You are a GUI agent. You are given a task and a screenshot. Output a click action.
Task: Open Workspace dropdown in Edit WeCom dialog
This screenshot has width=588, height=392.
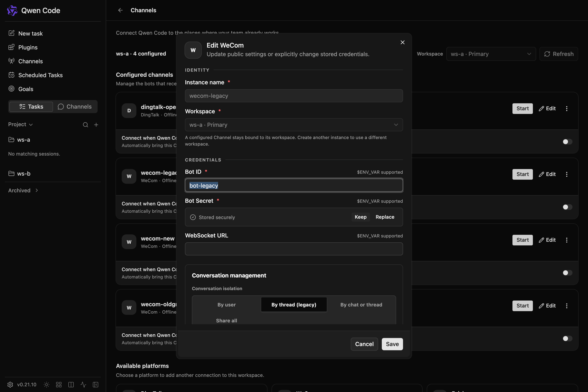tap(294, 125)
